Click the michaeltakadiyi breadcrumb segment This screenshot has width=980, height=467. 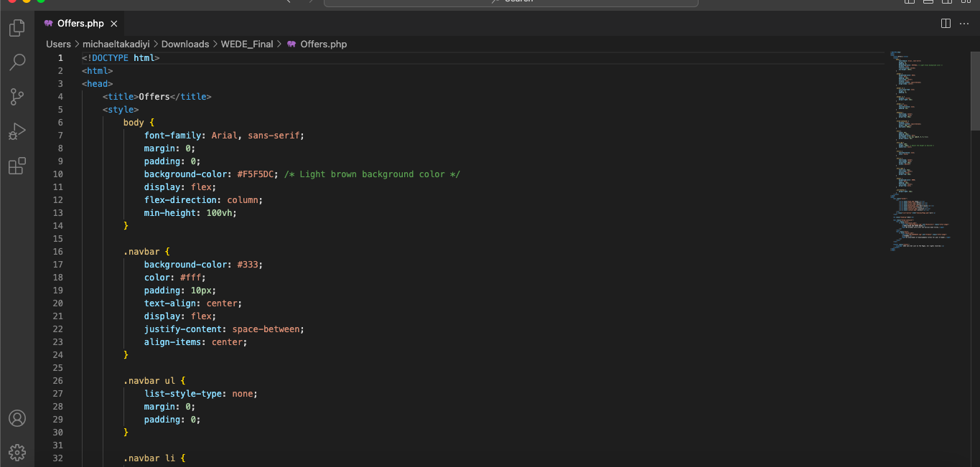(x=116, y=44)
